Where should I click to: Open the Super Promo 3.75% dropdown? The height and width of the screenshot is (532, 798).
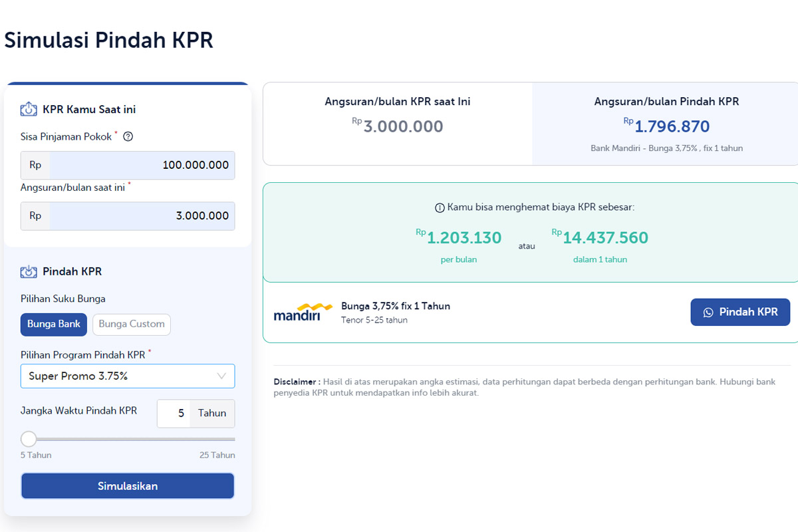coord(126,376)
